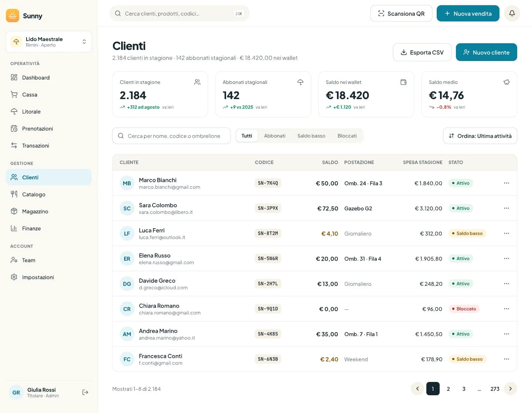Click the Sunny app logo

tap(13, 16)
